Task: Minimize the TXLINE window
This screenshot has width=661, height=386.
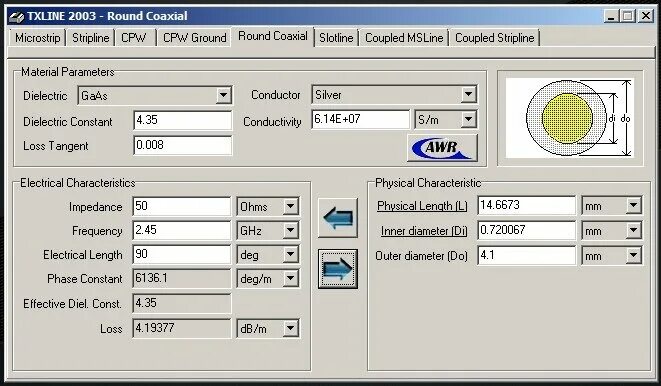Action: click(x=610, y=16)
